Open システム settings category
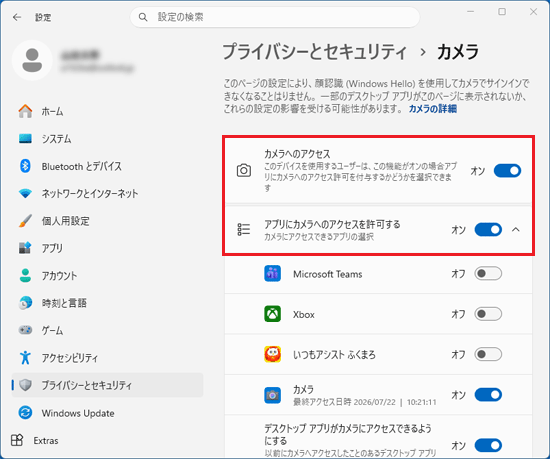This screenshot has width=550, height=459. coord(107,139)
